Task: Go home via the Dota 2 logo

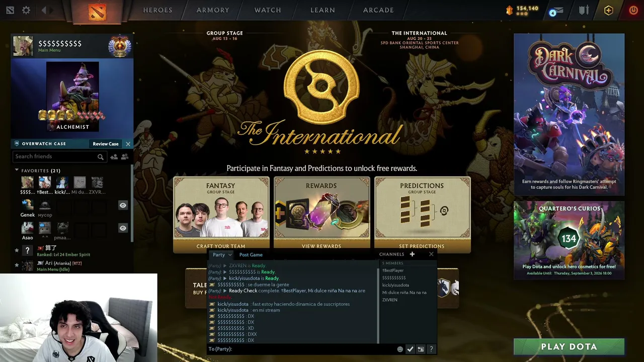Action: tap(97, 11)
